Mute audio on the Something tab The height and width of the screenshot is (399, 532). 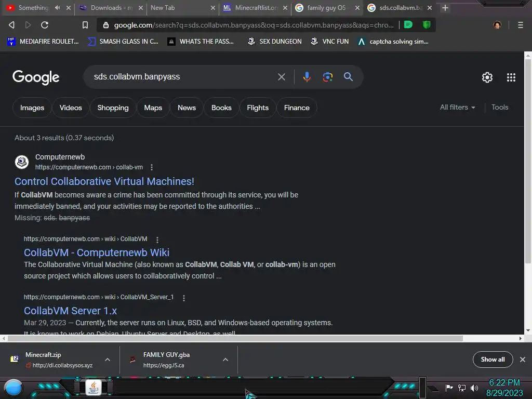[57, 7]
